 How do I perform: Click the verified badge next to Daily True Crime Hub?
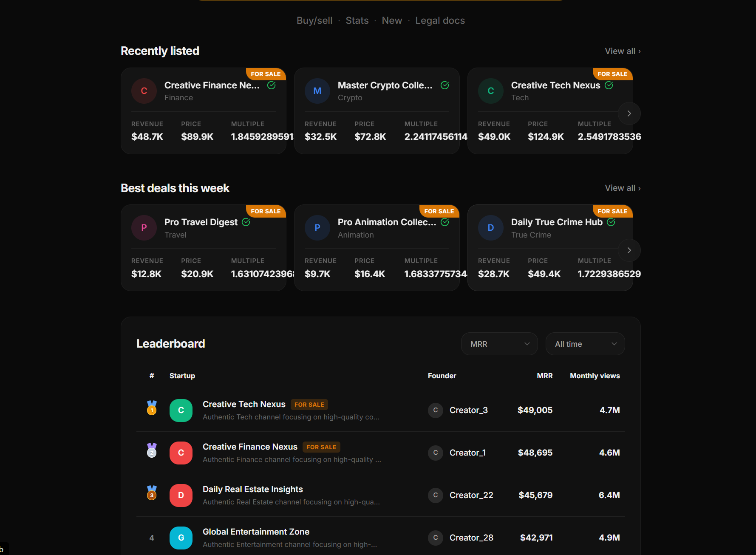click(x=612, y=221)
